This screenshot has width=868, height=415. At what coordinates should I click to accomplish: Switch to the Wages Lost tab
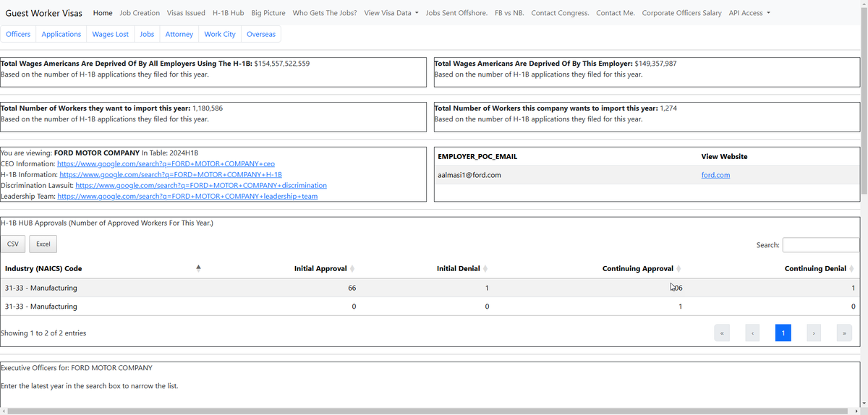(111, 34)
